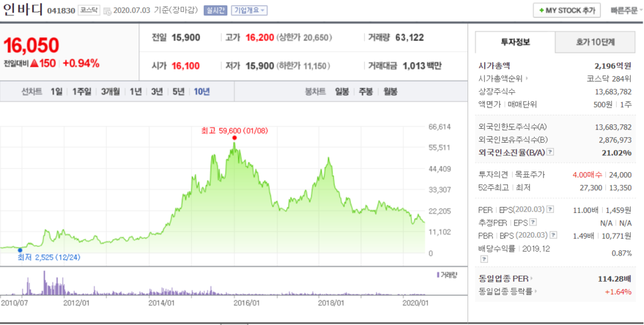Screen dimensions: 644x325
Task: Click the 고가 value 16,200
Action: click(259, 37)
